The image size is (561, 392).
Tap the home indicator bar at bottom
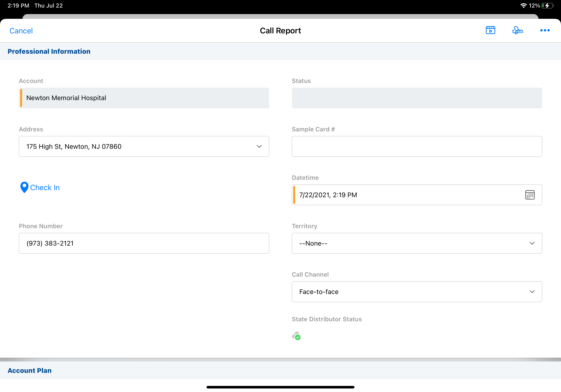[x=280, y=387]
